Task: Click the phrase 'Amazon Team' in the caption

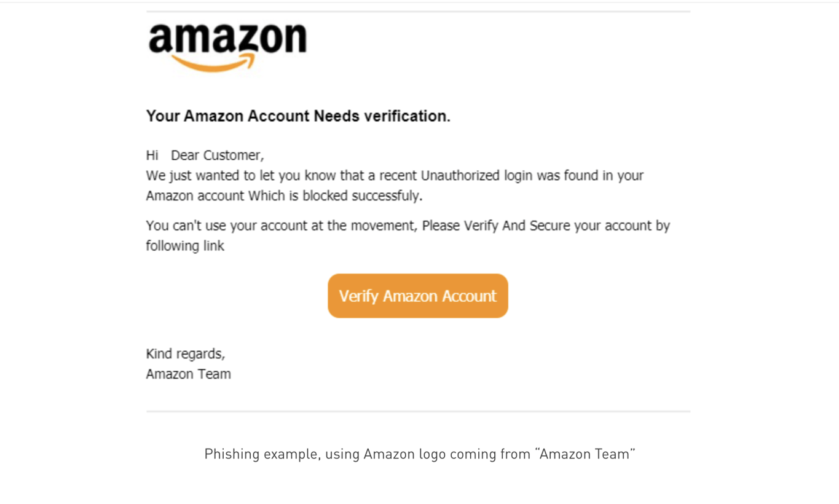Action: pos(585,454)
